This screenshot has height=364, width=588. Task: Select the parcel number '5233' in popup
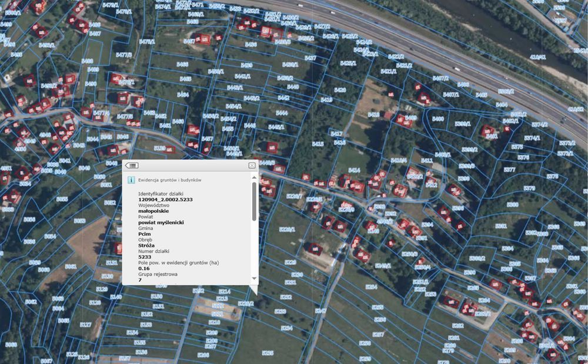pos(145,257)
